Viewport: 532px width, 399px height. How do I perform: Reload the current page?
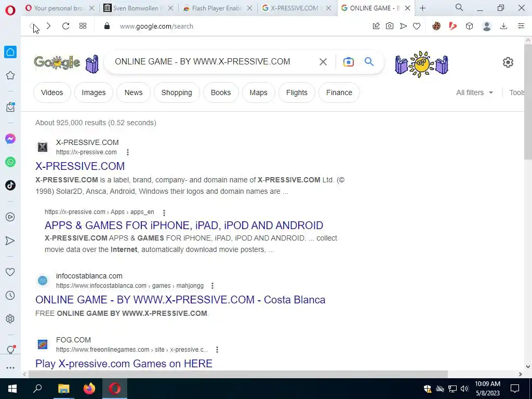[x=66, y=26]
